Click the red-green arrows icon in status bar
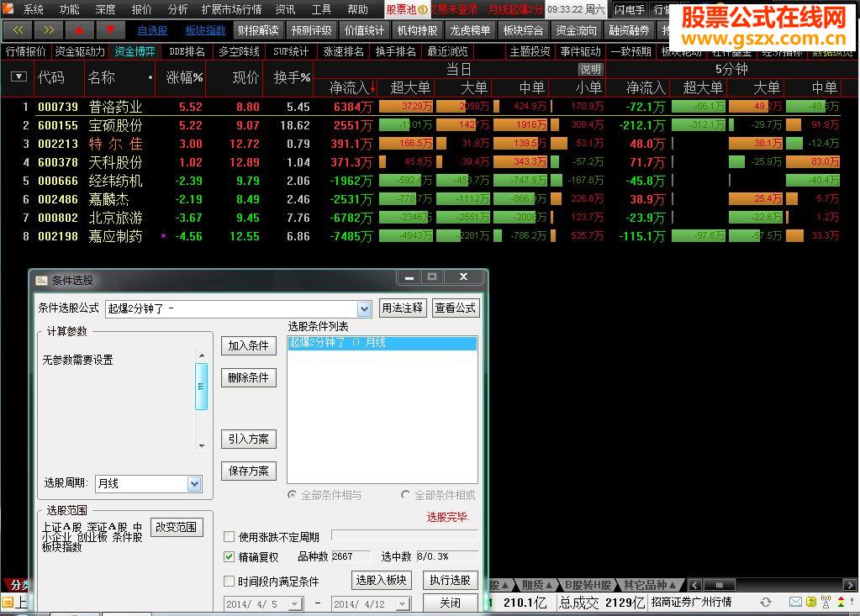This screenshot has width=860, height=616. 841,602
